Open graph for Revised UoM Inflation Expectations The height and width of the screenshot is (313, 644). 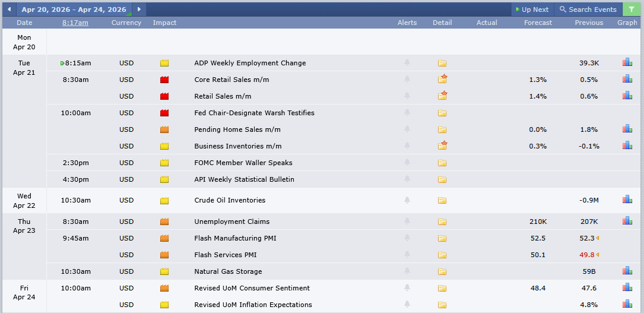point(627,303)
